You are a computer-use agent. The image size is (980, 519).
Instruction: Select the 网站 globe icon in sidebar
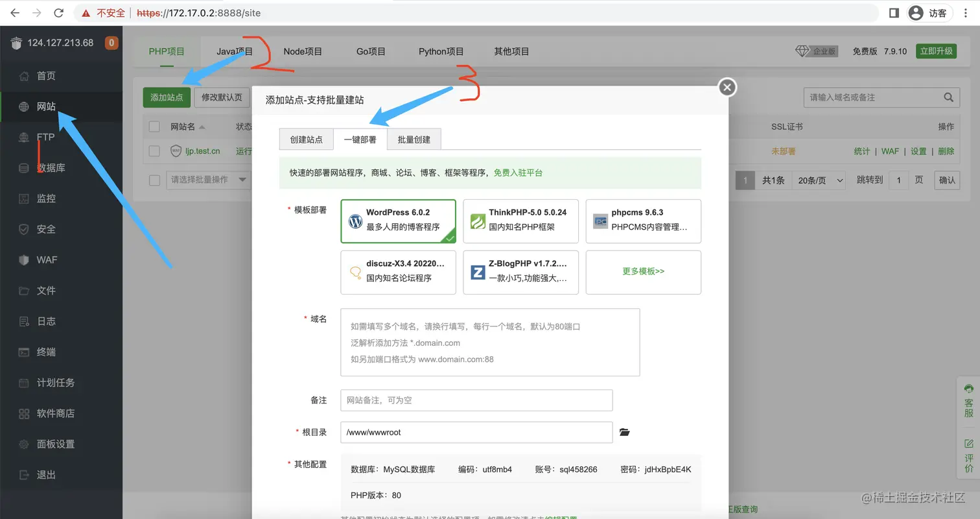click(x=24, y=107)
